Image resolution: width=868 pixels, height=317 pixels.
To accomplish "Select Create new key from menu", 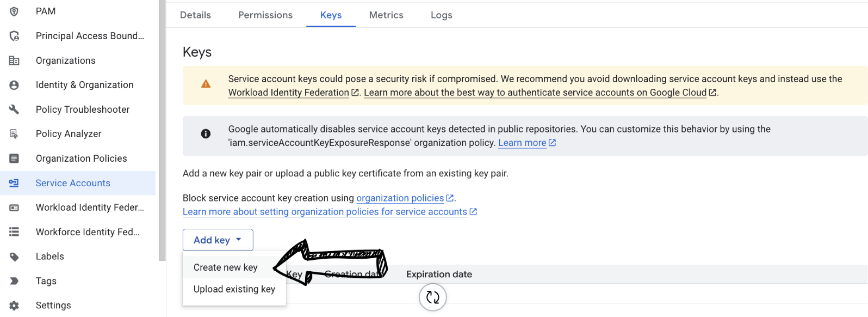I will 225,267.
